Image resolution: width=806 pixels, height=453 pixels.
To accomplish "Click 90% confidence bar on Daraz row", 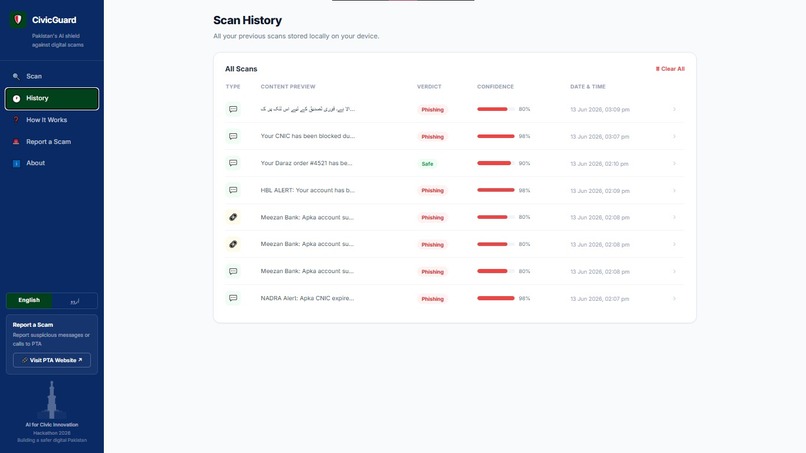I will [x=496, y=163].
